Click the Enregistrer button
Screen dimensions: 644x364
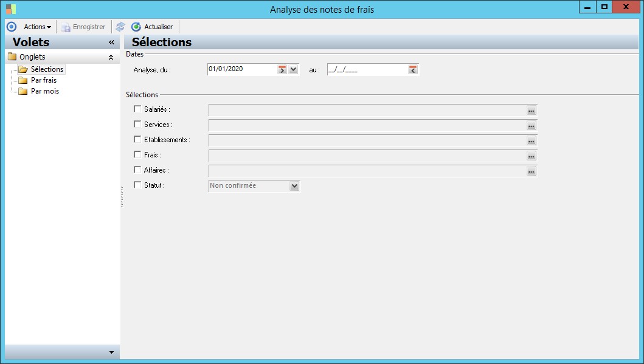83,27
